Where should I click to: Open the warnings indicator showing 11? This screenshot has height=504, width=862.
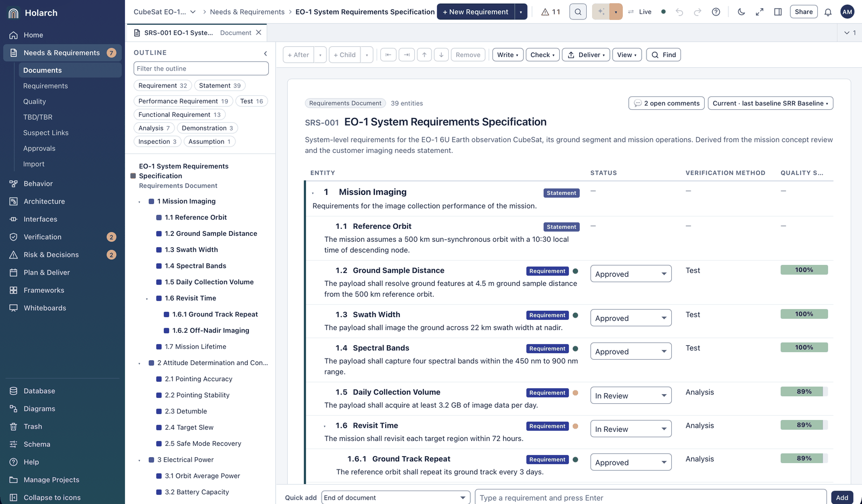point(551,12)
